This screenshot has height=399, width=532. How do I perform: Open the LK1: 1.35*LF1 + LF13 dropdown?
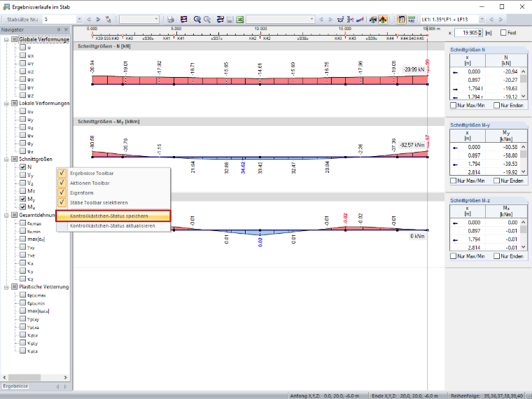click(x=482, y=20)
